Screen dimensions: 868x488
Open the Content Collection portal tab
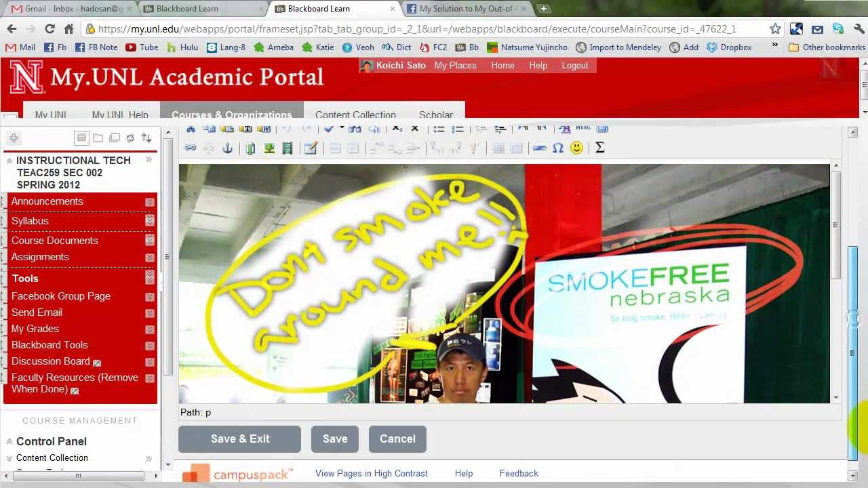[x=355, y=115]
